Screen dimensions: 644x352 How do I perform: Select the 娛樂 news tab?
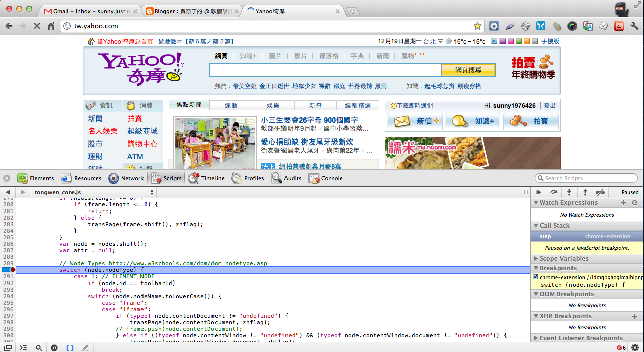point(273,105)
